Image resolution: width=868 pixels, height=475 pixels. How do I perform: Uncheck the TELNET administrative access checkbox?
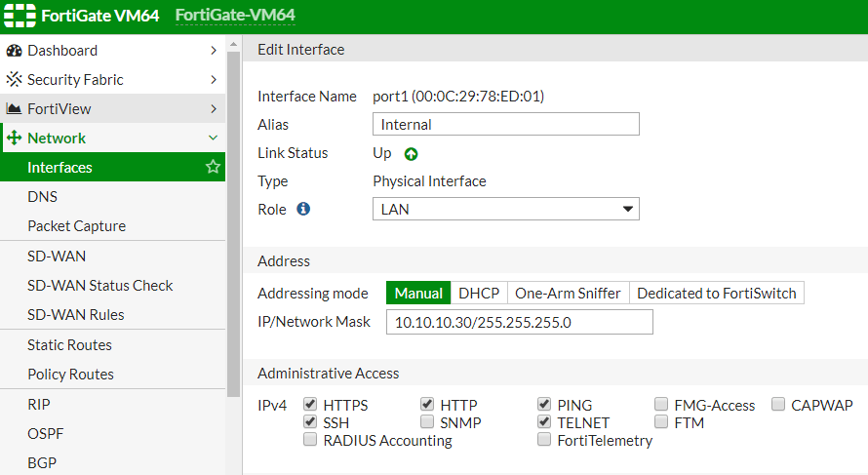[544, 422]
